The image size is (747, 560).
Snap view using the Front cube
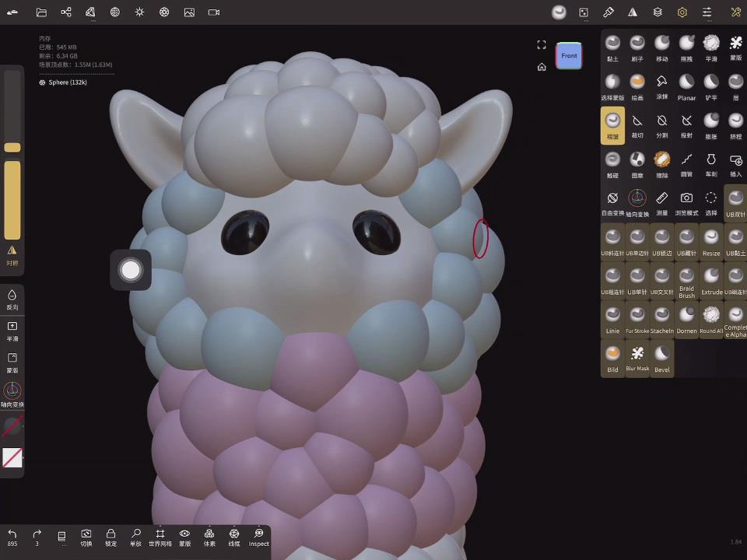click(x=569, y=56)
